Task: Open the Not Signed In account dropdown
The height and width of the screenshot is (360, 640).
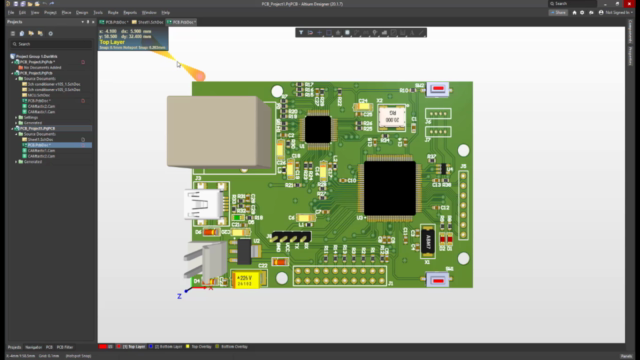Action: 616,13
